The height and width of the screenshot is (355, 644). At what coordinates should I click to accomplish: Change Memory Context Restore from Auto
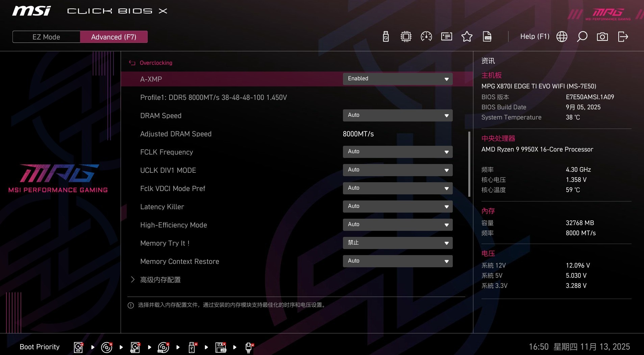[x=397, y=261]
